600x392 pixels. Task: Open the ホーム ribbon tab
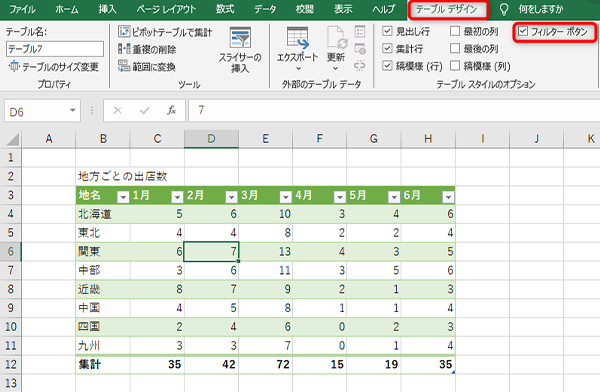click(67, 9)
